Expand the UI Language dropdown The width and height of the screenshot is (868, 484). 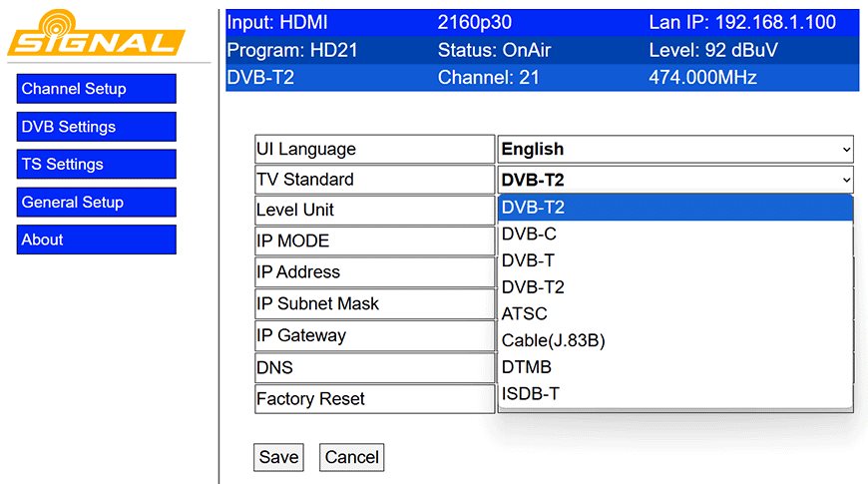[675, 150]
